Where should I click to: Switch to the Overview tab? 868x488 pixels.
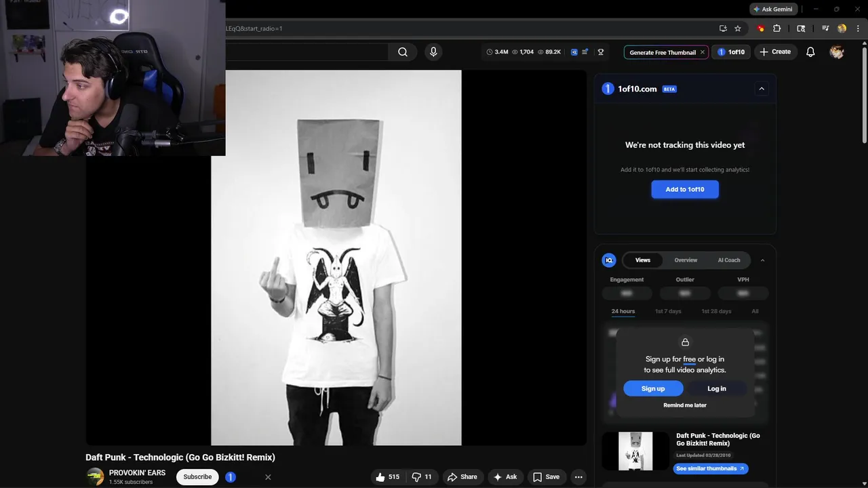tap(686, 260)
